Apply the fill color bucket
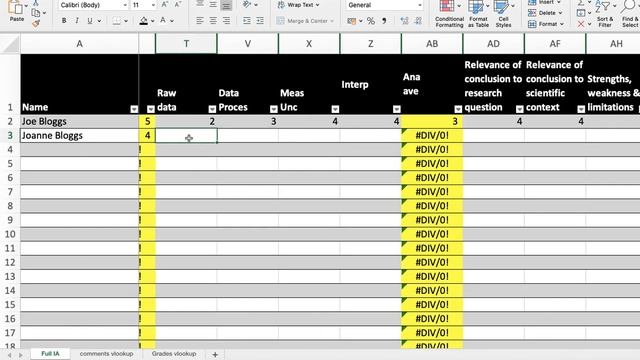Viewport: 640px width, 360px height. tap(144, 20)
